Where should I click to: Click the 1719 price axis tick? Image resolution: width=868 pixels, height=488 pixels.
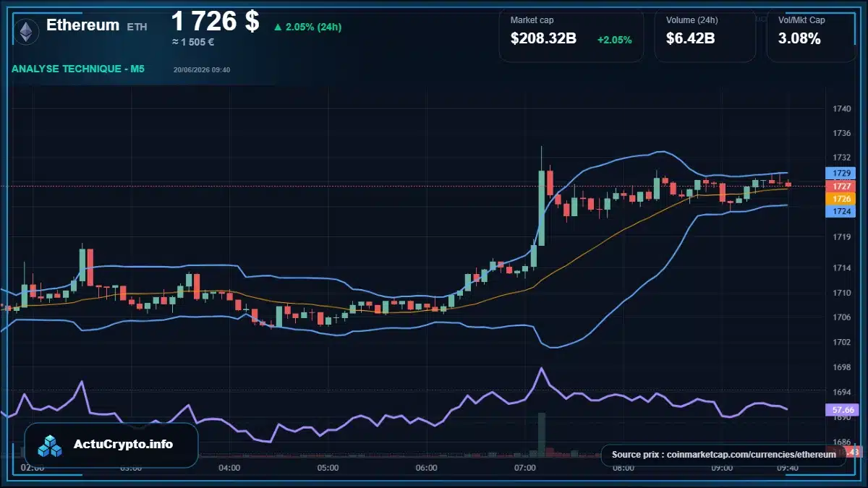click(x=841, y=237)
